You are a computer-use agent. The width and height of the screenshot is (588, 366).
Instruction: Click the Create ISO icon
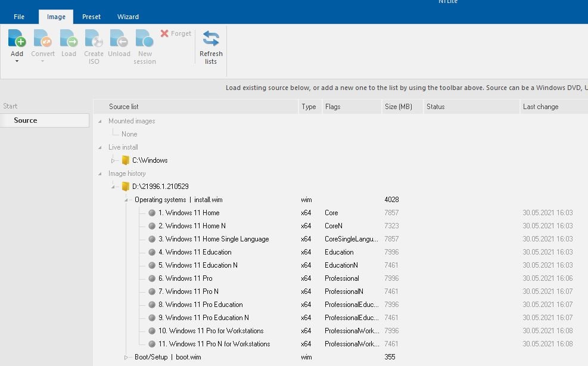click(94, 38)
